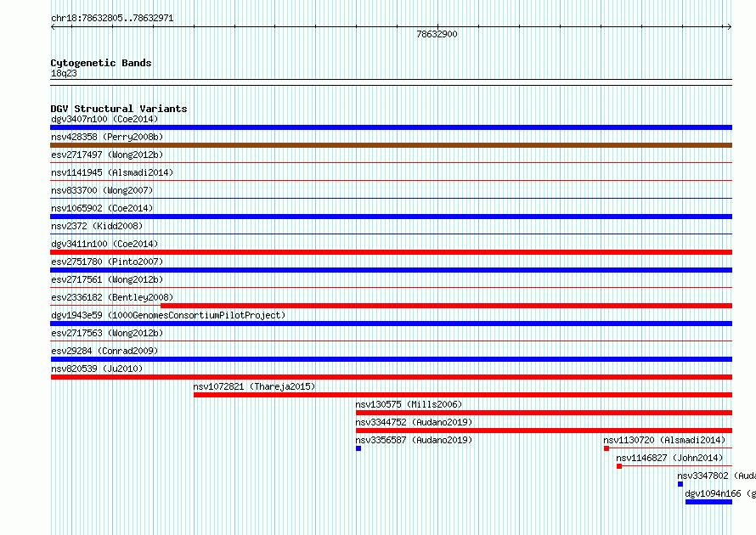Click the blue bar under esv2751780
The image size is (756, 535).
(x=391, y=270)
